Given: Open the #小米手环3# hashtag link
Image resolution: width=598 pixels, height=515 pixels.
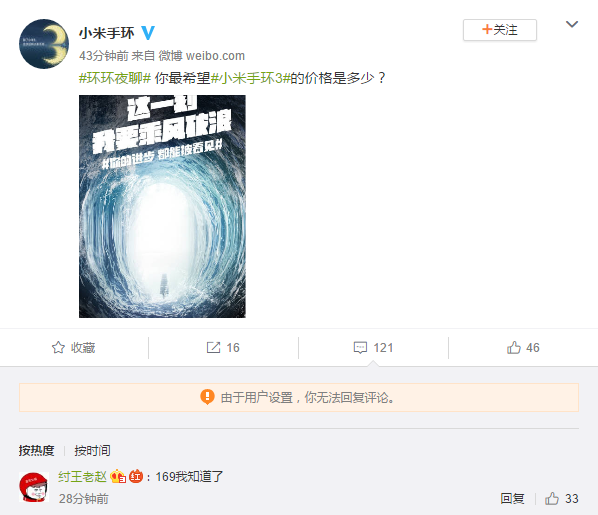Looking at the screenshot, I should click(x=251, y=78).
